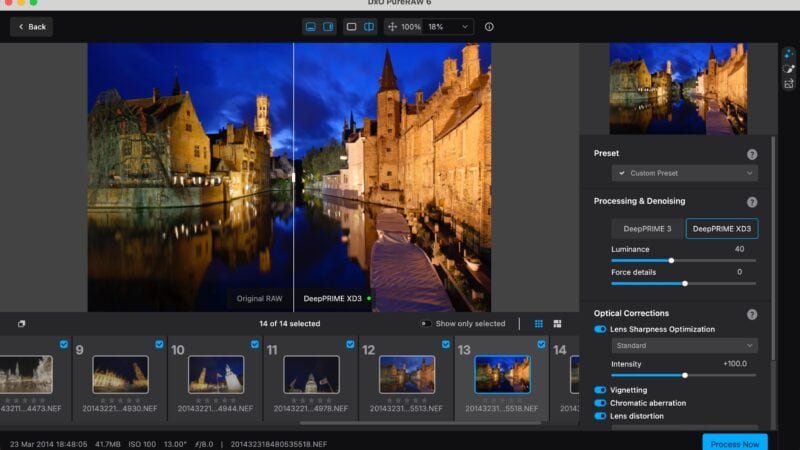Toggle the Vignetting switch
Viewport: 800px width, 450px height.
pyautogui.click(x=600, y=390)
